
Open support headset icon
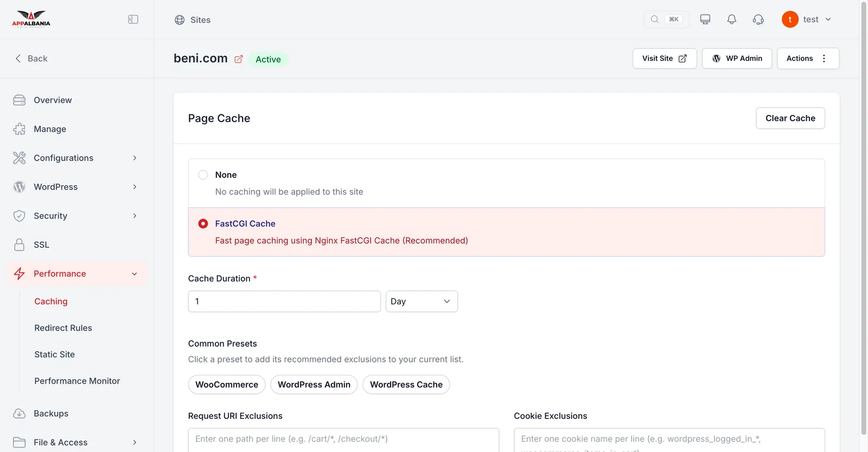(x=758, y=20)
